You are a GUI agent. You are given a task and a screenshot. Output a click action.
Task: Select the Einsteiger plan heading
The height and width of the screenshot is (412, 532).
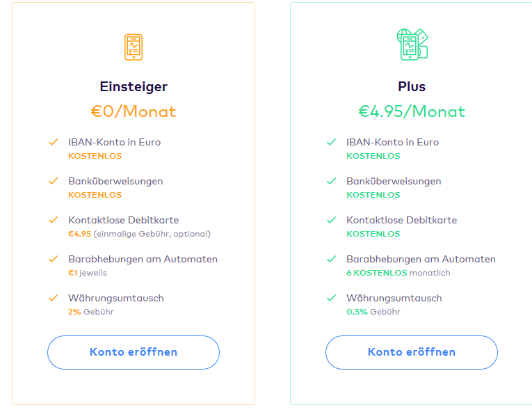tap(134, 87)
